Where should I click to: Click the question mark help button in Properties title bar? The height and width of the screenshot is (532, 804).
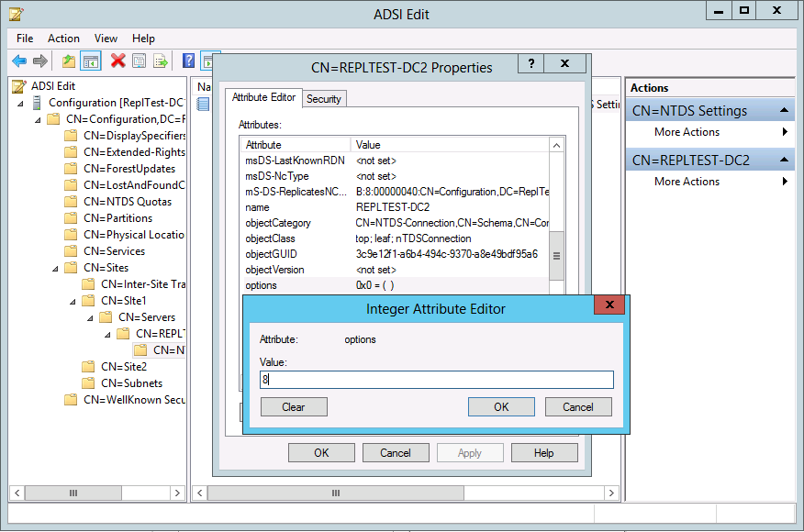coord(531,63)
